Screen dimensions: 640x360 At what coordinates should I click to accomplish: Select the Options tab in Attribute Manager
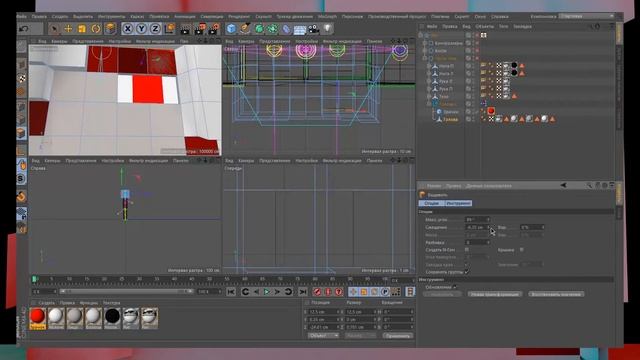pos(431,203)
